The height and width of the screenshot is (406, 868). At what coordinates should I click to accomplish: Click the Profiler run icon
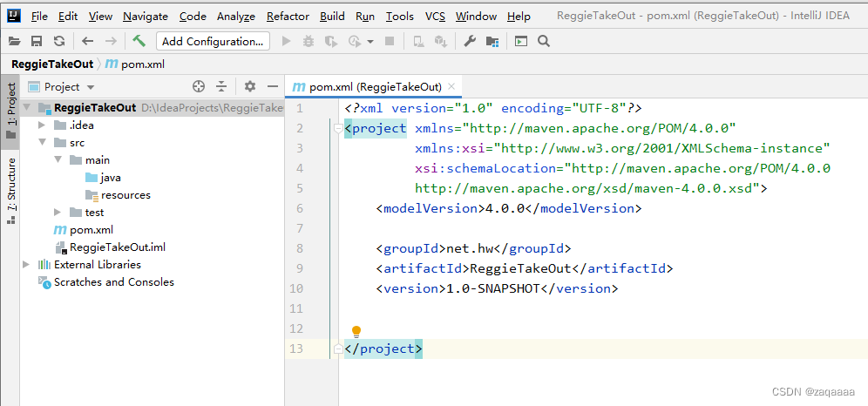pos(355,41)
